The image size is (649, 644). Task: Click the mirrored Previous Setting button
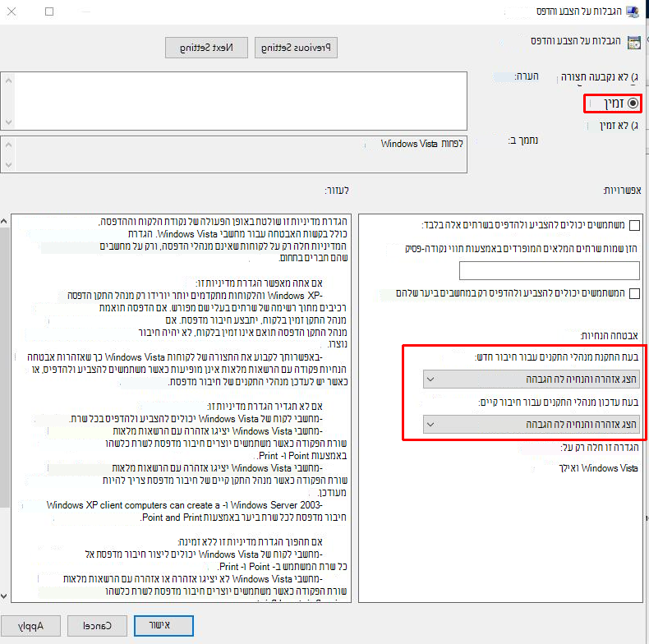coord(296,48)
